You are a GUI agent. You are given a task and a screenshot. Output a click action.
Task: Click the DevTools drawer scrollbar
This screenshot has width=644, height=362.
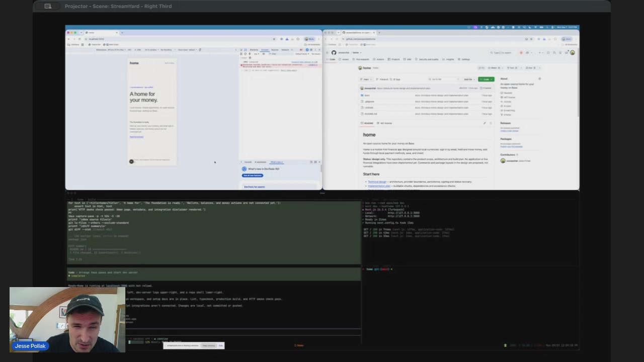pos(321,168)
